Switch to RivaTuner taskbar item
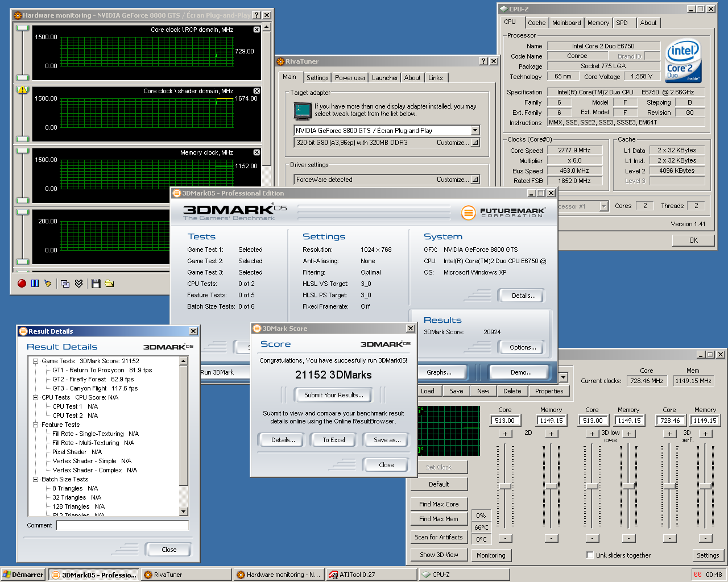The image size is (728, 582). [187, 575]
